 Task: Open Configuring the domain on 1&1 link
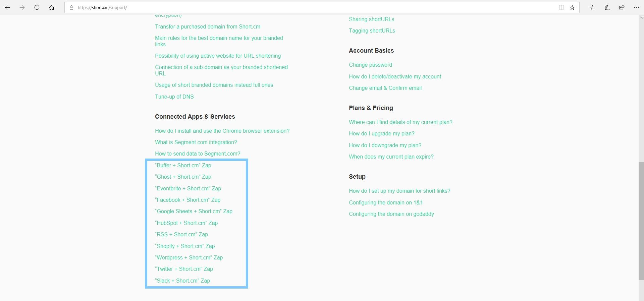tap(386, 202)
